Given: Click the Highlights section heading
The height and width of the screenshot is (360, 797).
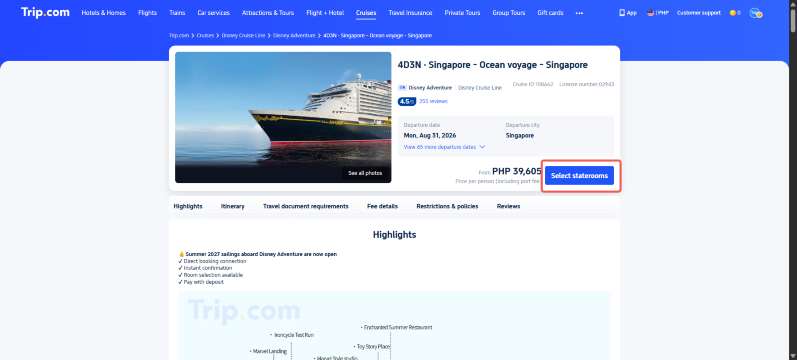Looking at the screenshot, I should tap(394, 235).
